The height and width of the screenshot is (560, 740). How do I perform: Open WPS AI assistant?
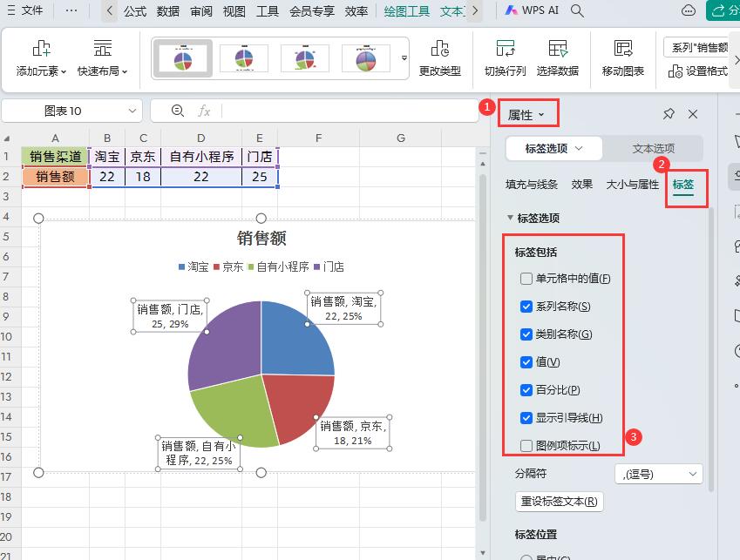pos(532,10)
